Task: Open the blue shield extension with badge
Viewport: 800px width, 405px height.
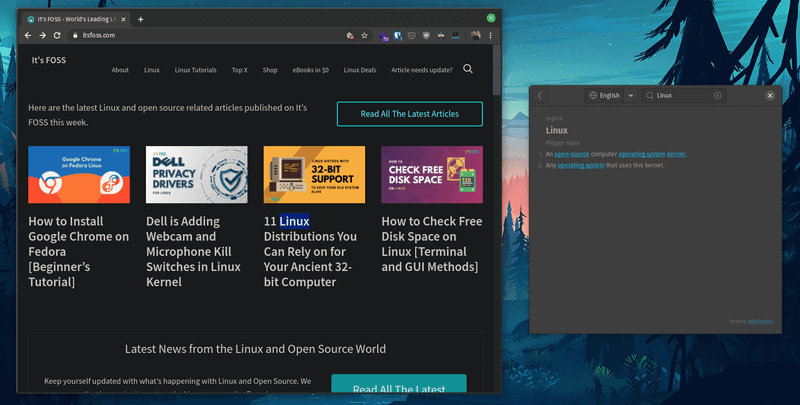Action: [398, 36]
